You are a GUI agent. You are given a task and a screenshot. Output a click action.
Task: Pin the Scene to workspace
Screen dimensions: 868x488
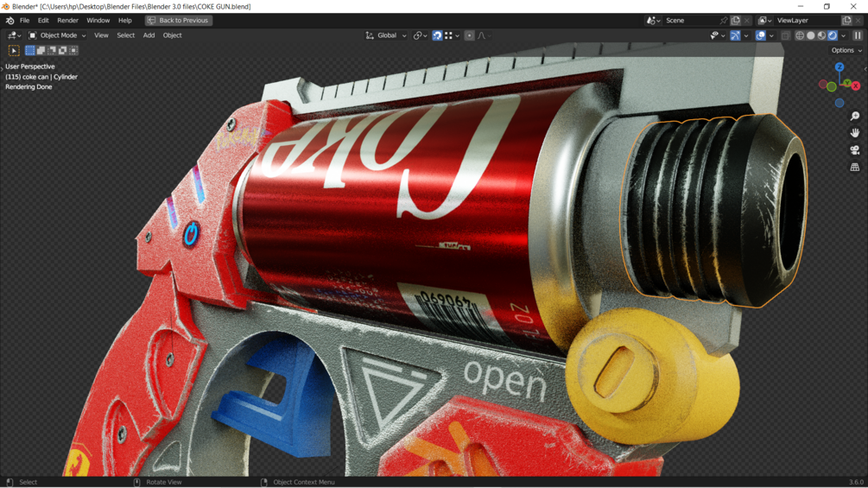tap(723, 21)
